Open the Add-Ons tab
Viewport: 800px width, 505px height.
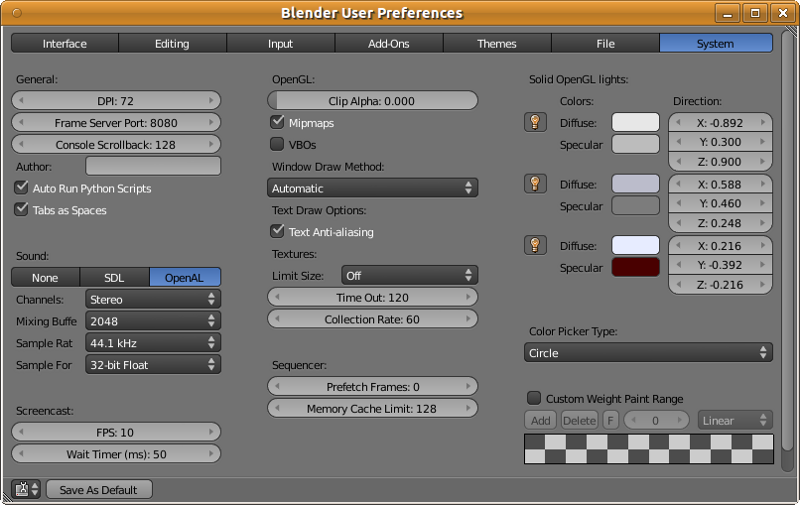[389, 43]
